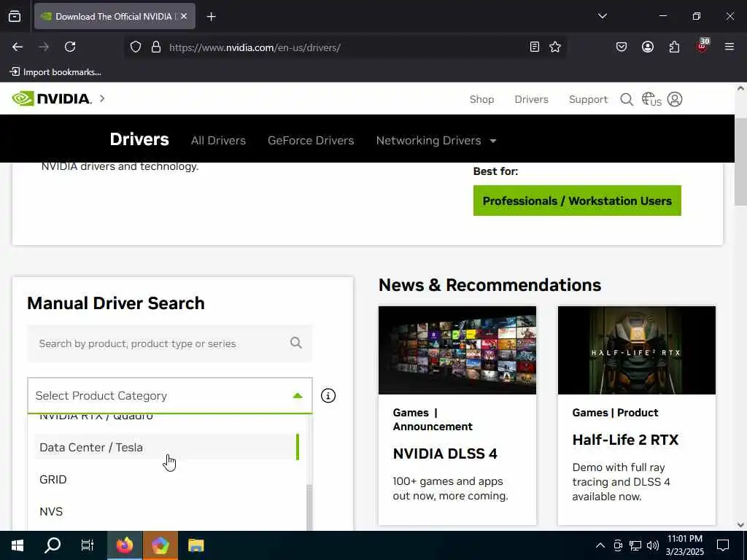
Task: Expand the chevron next to NVIDIA logo
Action: coord(102,98)
